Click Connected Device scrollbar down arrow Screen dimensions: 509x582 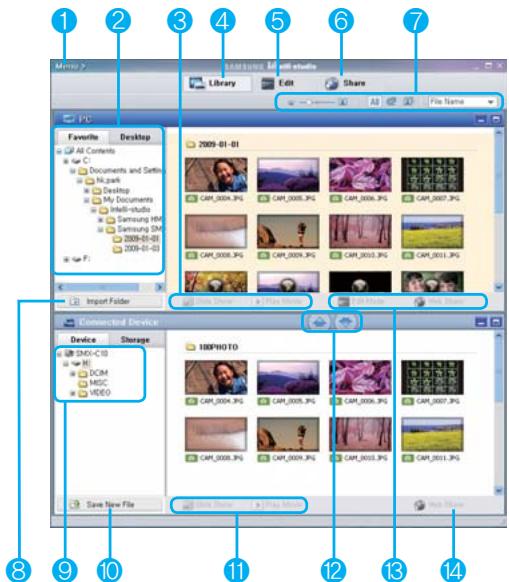coord(499,490)
